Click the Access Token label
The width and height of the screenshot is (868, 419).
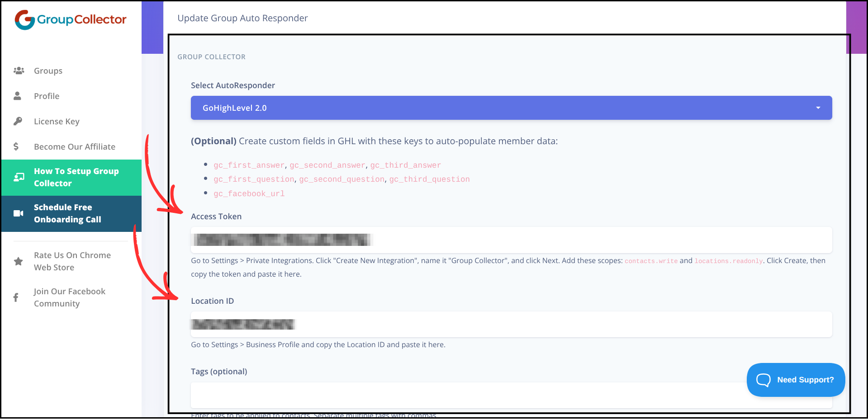pyautogui.click(x=216, y=217)
